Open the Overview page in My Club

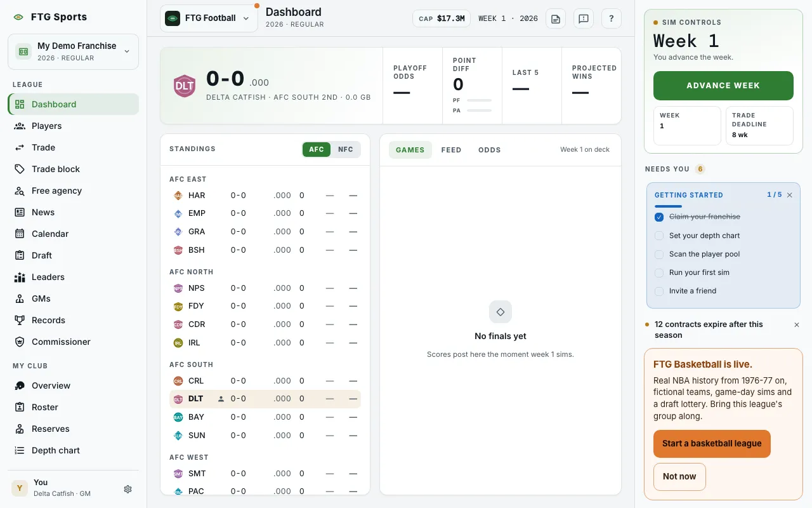coord(73,385)
